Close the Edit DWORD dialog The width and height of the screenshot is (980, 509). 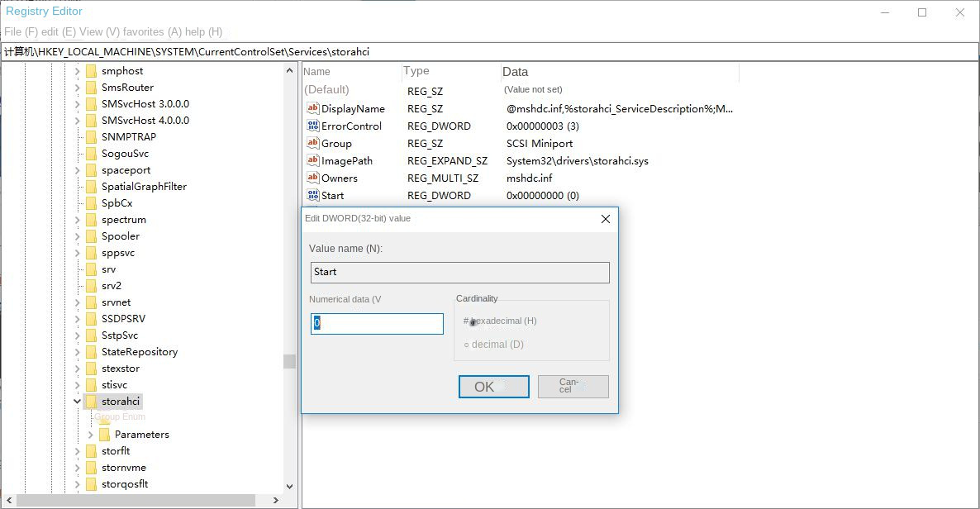pyautogui.click(x=606, y=219)
